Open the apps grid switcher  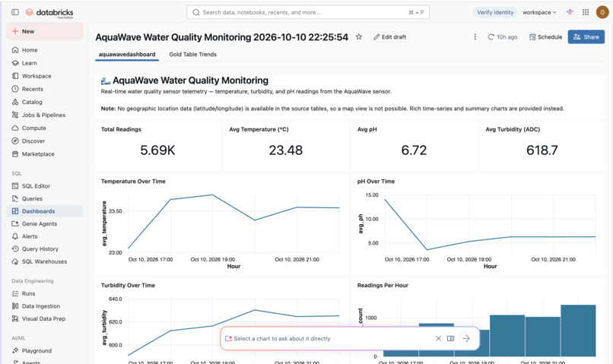(x=586, y=12)
